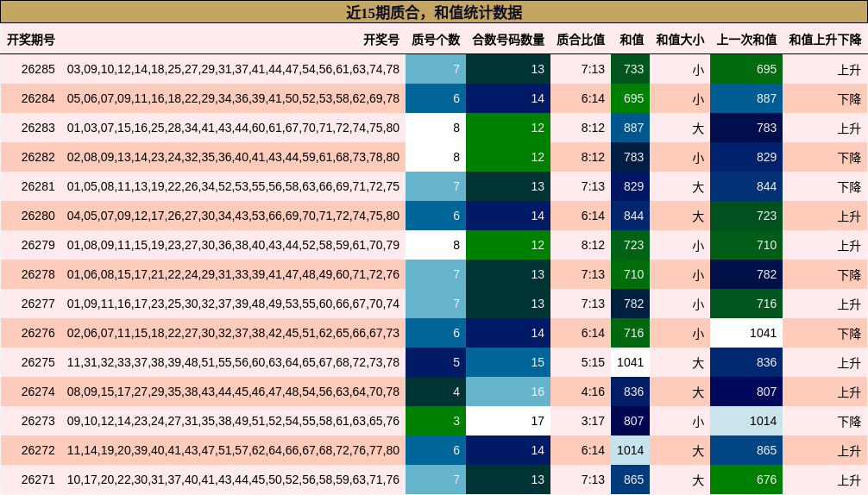Select issue number 26277

pos(38,304)
